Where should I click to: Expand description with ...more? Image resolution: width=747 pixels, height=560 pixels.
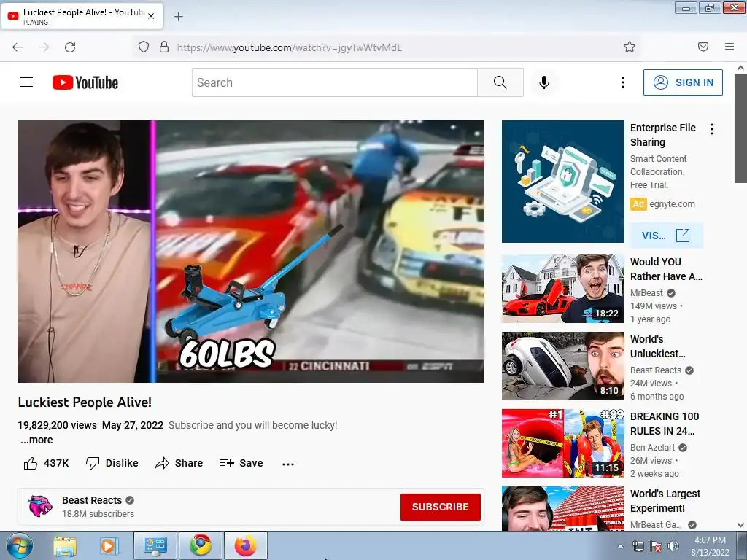tap(36, 440)
